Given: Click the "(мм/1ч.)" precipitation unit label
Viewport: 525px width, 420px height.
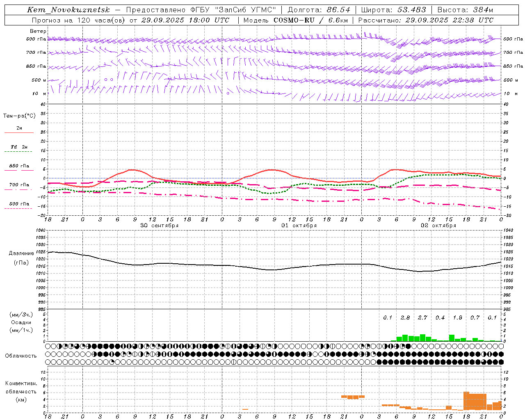Looking at the screenshot, I should point(21,330).
